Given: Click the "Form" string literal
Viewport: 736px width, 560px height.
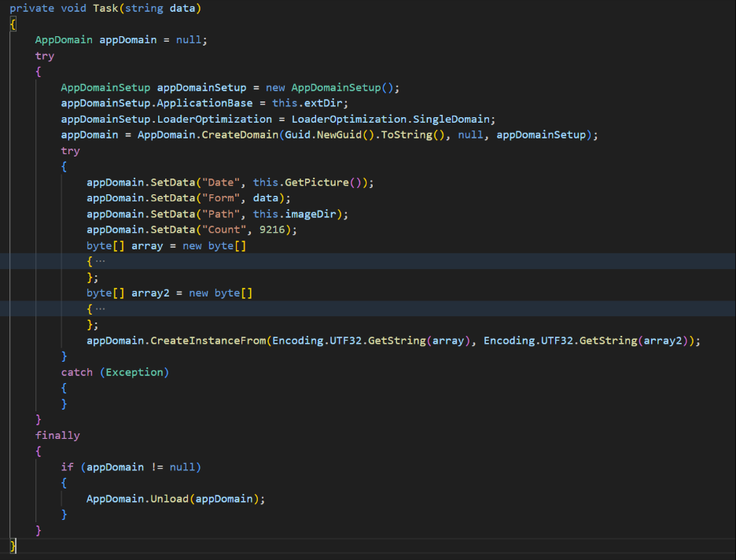Looking at the screenshot, I should (x=221, y=197).
